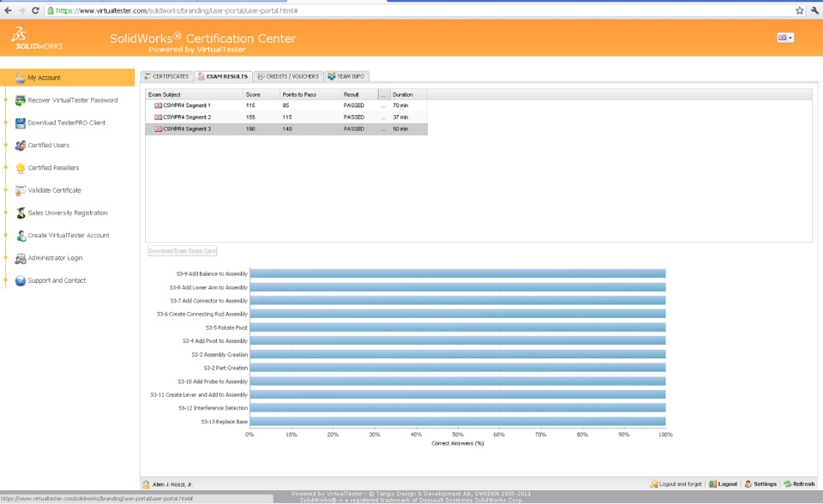Open browser wrench settings menu
823x504 pixels.
pos(814,10)
